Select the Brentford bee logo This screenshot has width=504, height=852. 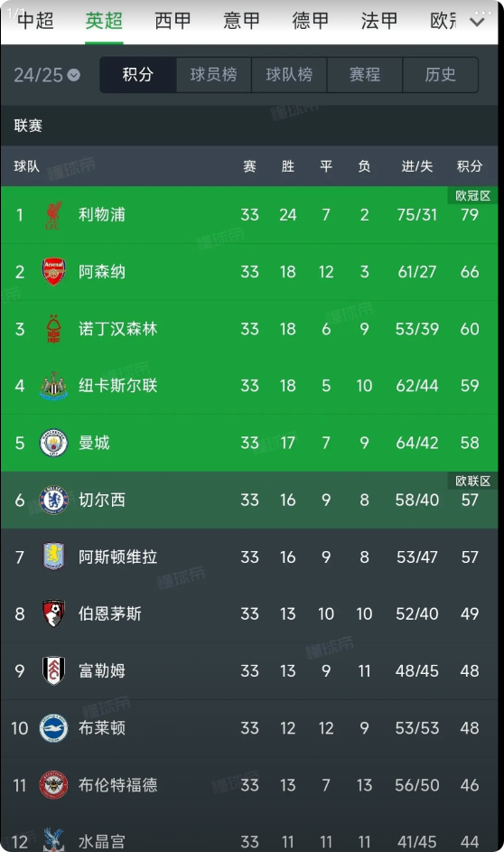[x=53, y=785]
